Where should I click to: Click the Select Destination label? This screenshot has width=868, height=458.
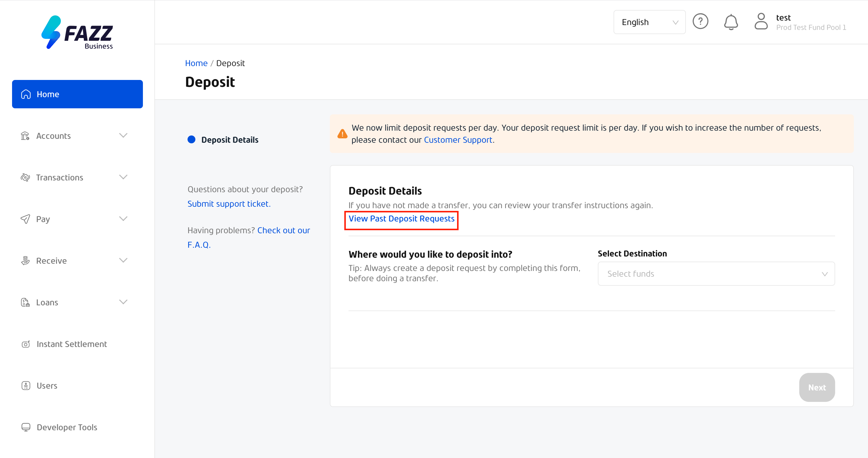tap(632, 254)
